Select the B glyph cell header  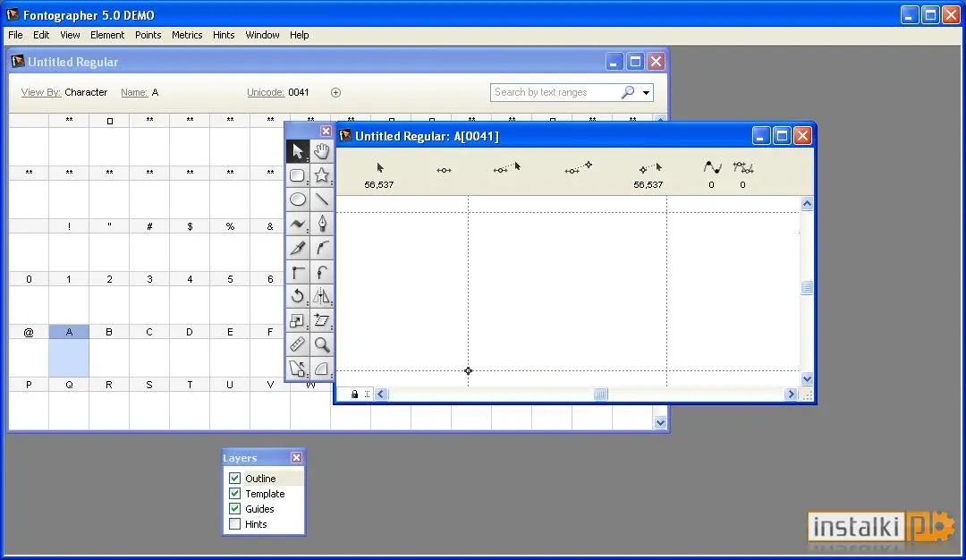pyautogui.click(x=109, y=332)
